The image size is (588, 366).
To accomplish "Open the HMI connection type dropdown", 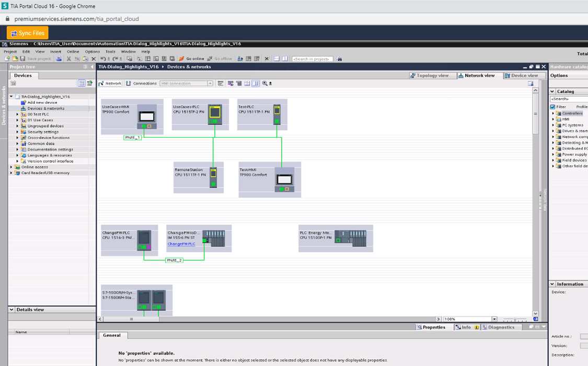I will [x=210, y=84].
